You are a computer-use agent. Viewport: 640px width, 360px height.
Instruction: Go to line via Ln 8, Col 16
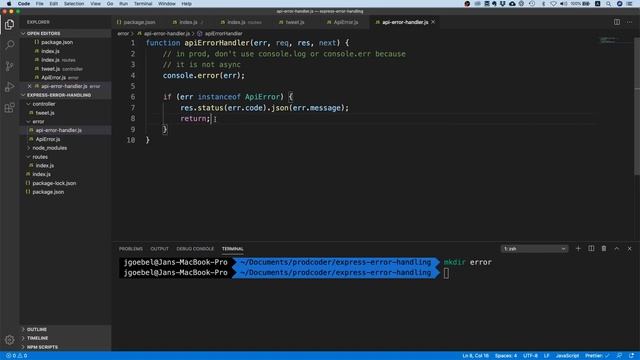tap(475, 356)
